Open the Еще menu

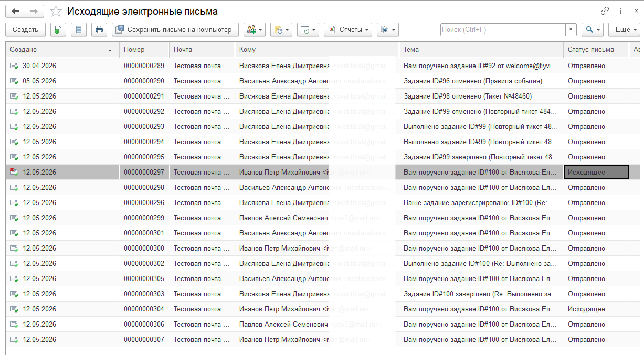pos(624,30)
